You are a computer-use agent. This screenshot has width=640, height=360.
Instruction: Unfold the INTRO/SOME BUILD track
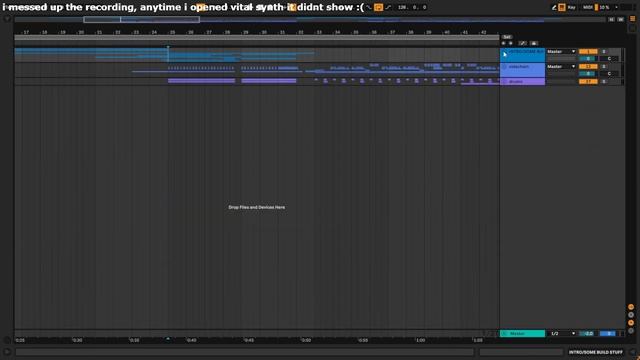(504, 52)
